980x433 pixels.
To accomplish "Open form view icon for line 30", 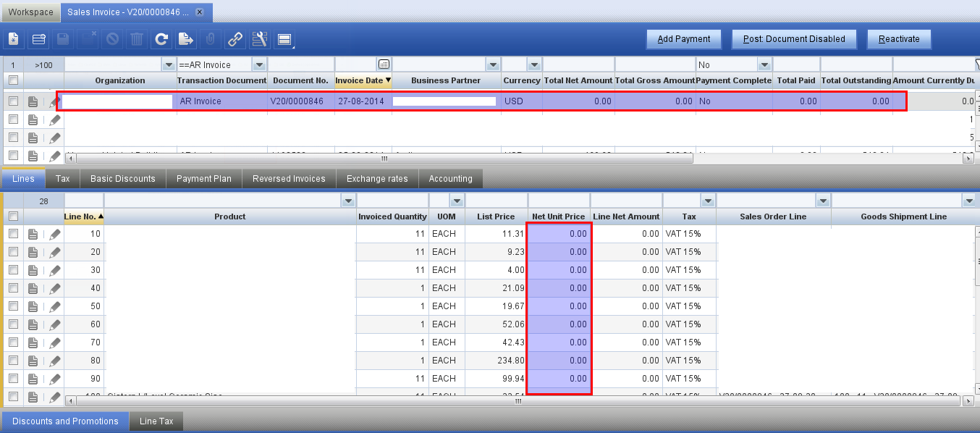I will pyautogui.click(x=33, y=270).
